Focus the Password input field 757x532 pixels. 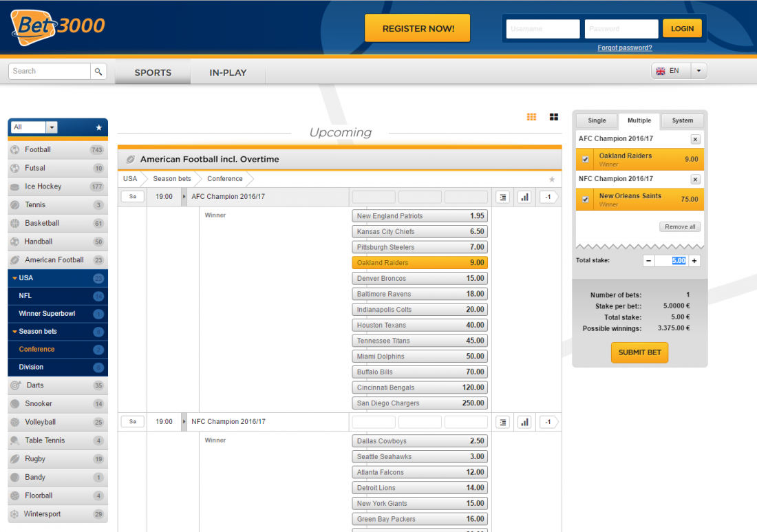(621, 29)
